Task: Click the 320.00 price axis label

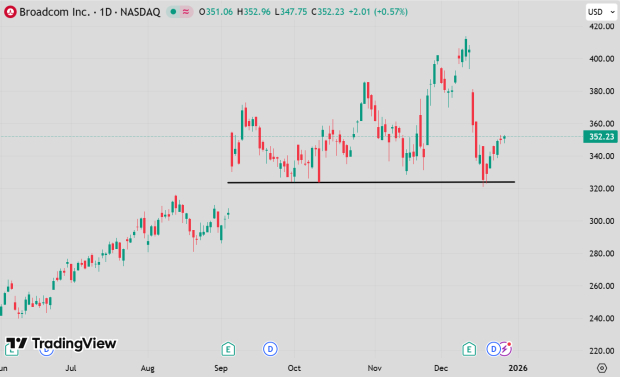Action: pos(602,189)
